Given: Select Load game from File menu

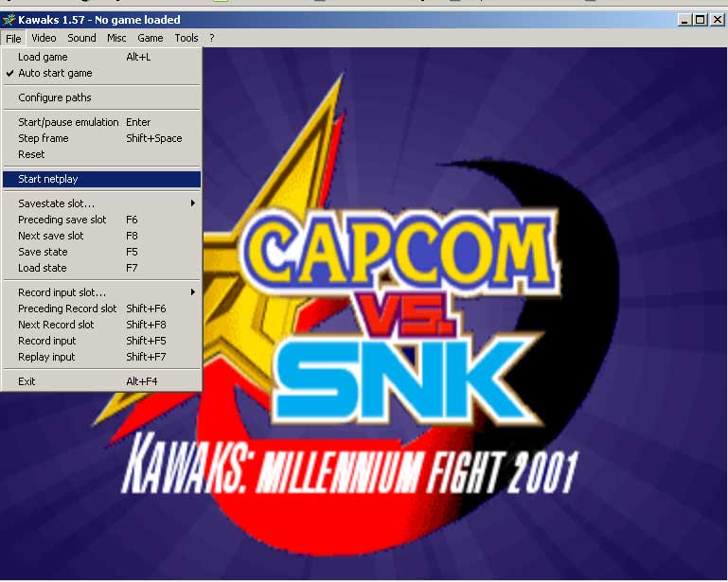Looking at the screenshot, I should (x=43, y=57).
